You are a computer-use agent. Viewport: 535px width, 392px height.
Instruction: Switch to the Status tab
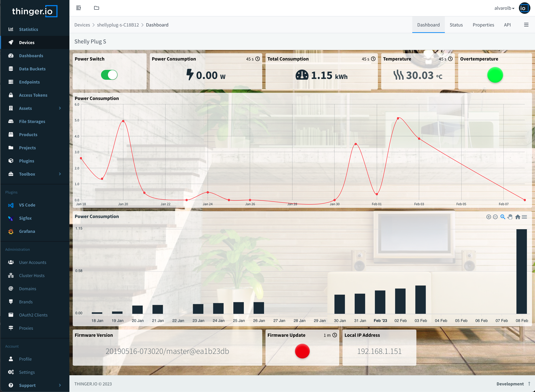456,25
